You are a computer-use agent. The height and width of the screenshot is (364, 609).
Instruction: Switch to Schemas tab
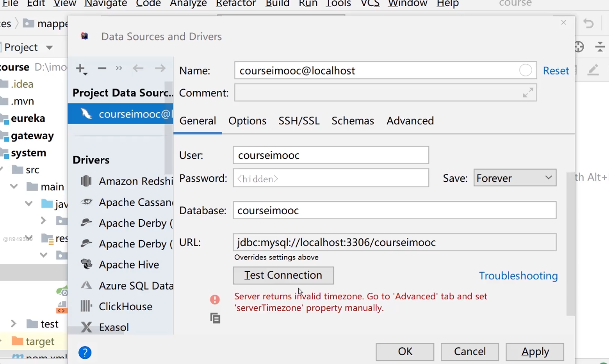353,121
